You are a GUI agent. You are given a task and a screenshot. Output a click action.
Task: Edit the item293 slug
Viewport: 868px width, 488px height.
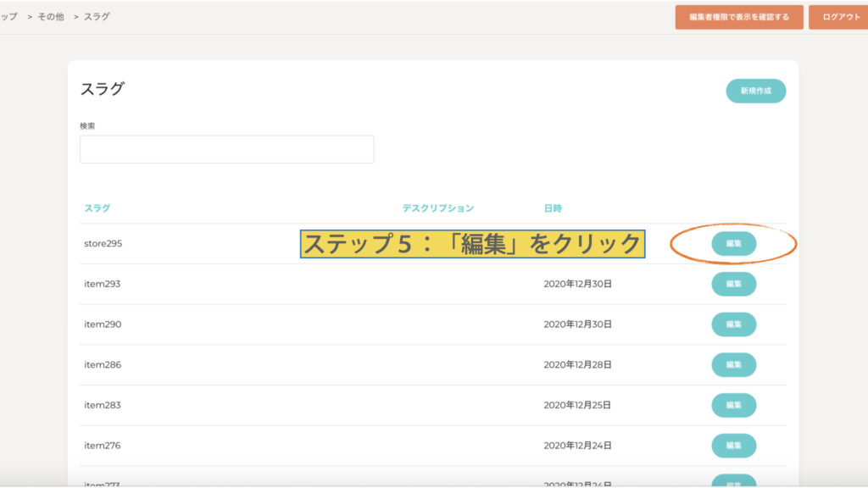click(x=733, y=284)
